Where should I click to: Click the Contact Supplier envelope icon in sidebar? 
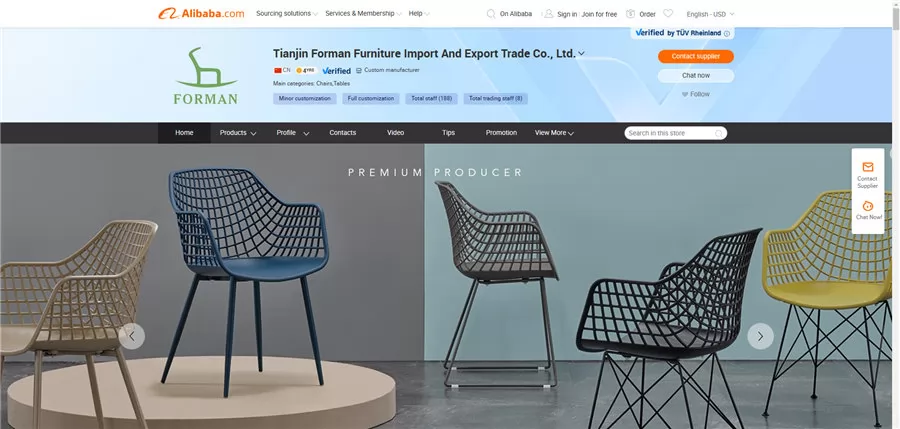click(x=867, y=167)
